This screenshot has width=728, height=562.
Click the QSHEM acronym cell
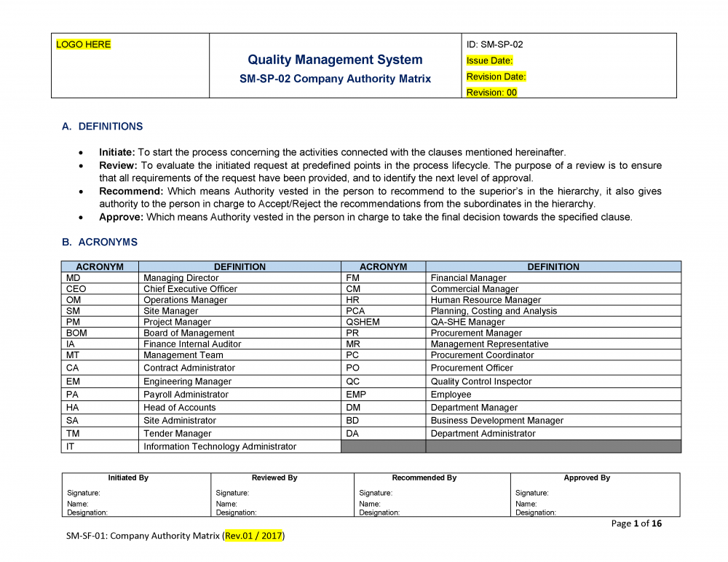[x=363, y=322]
